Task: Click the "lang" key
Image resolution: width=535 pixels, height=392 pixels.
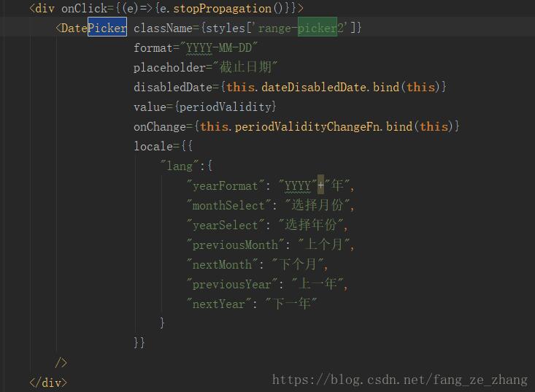Action: pos(180,166)
